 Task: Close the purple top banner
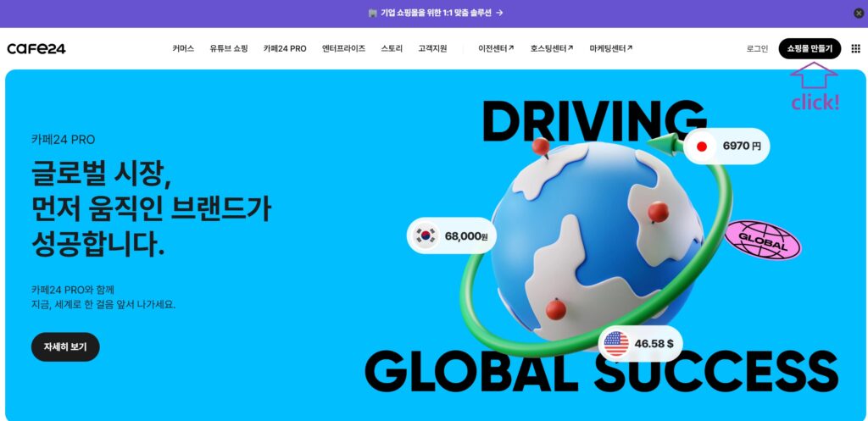(858, 14)
